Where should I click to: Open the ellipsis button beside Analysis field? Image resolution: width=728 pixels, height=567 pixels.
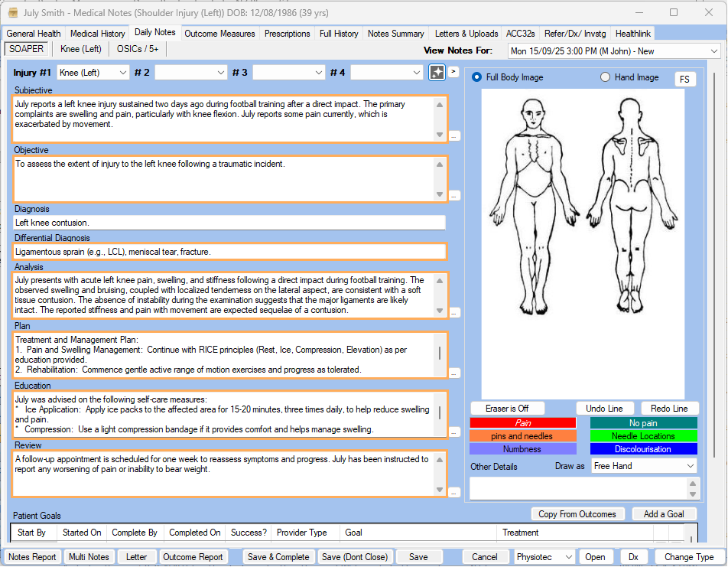point(454,312)
